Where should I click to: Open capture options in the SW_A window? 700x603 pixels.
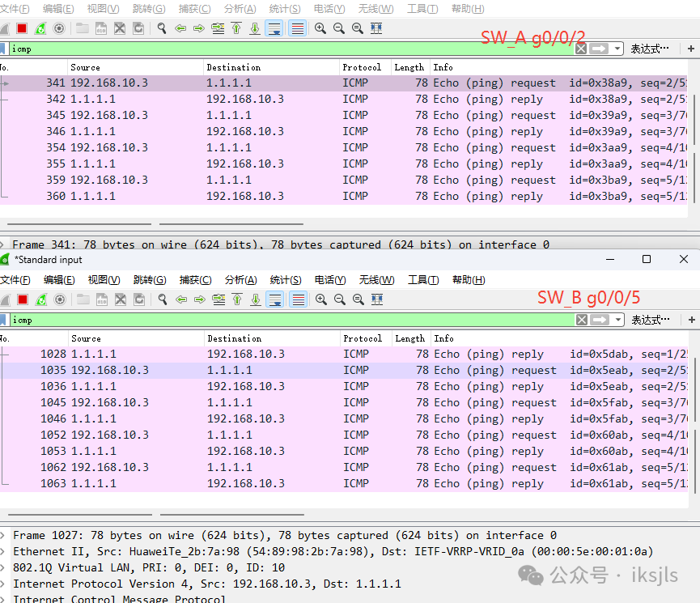click(x=59, y=28)
